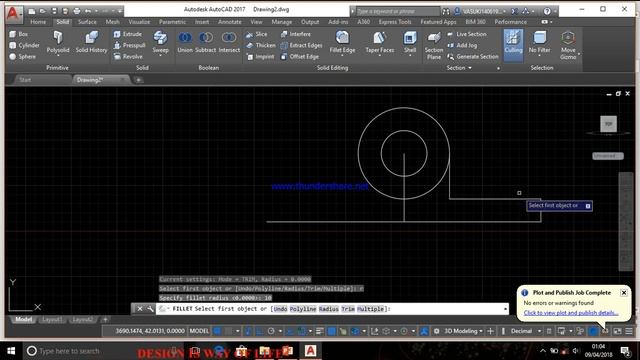Open the Help dropdown arrow

(555, 11)
